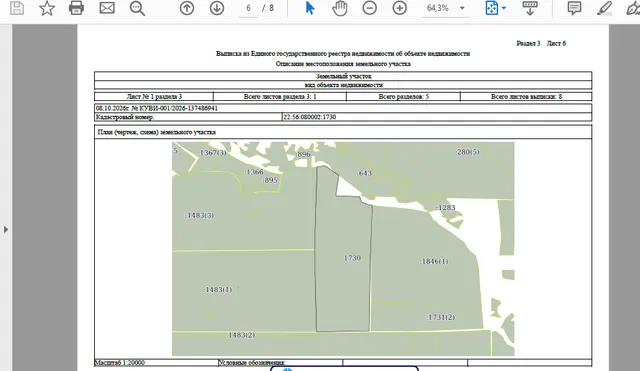Click the page number field showing 6
Screen dimensions: 640x371
[x=248, y=8]
